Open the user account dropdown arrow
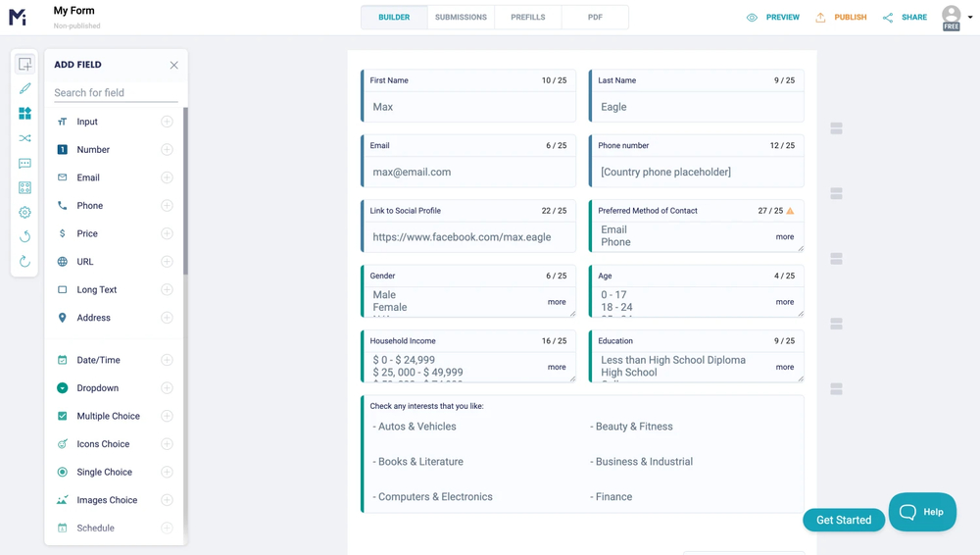 [970, 17]
